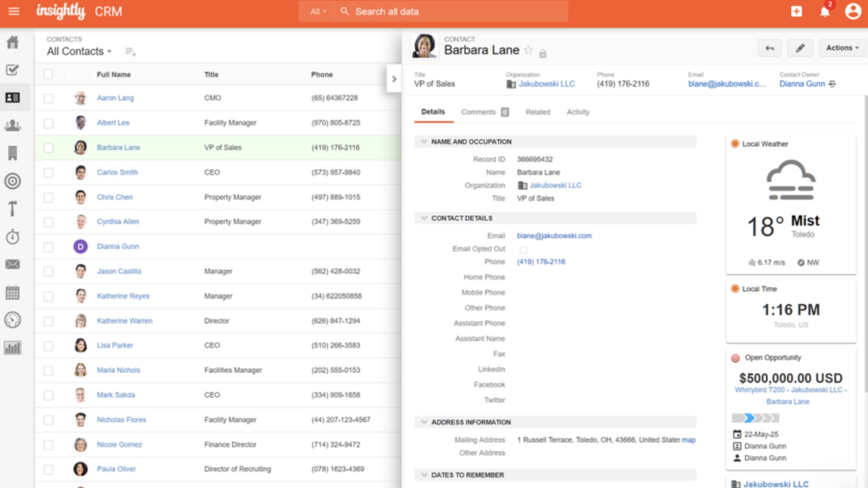Click the map link beside the mailing address
868x488 pixels.
click(x=688, y=440)
